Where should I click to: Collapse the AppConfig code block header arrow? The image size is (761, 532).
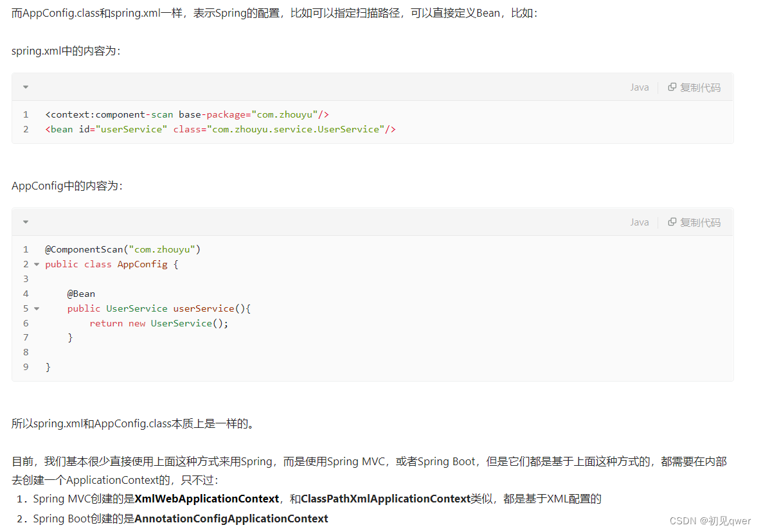click(26, 222)
